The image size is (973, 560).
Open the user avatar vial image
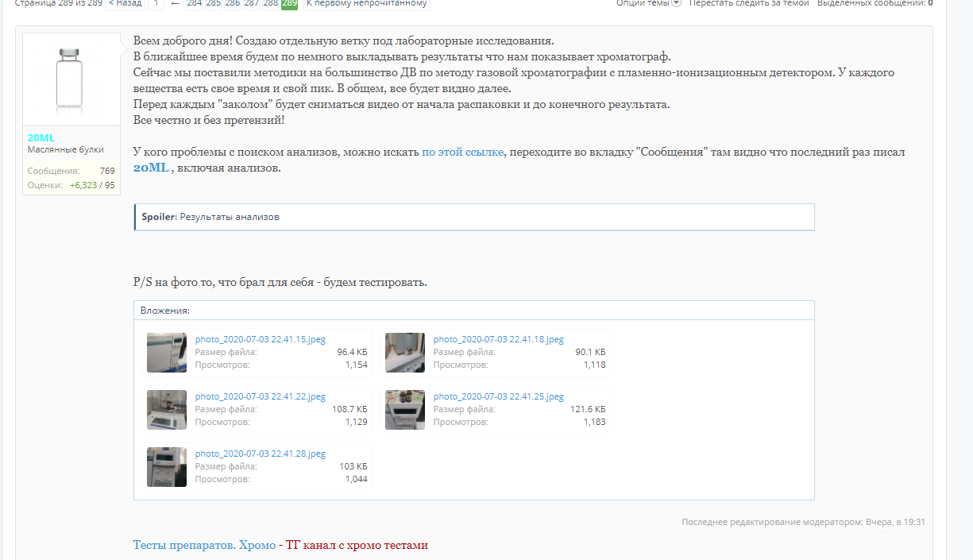pyautogui.click(x=71, y=79)
